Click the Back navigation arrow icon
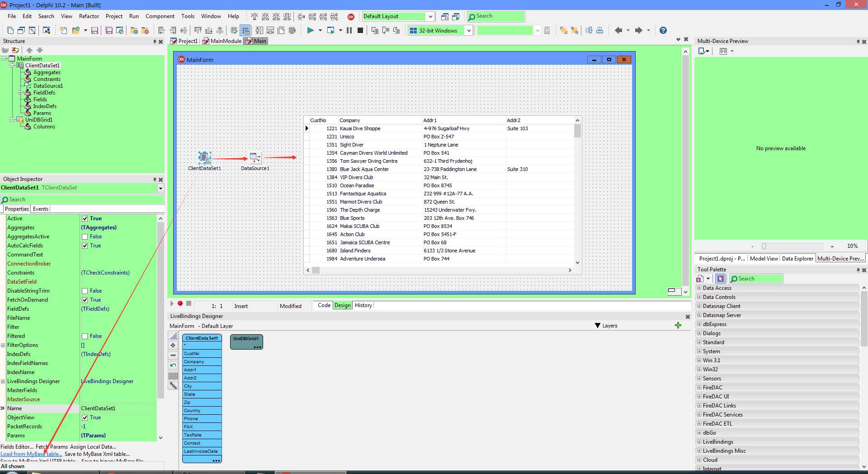Viewport: 868px width, 474px height. [618, 30]
